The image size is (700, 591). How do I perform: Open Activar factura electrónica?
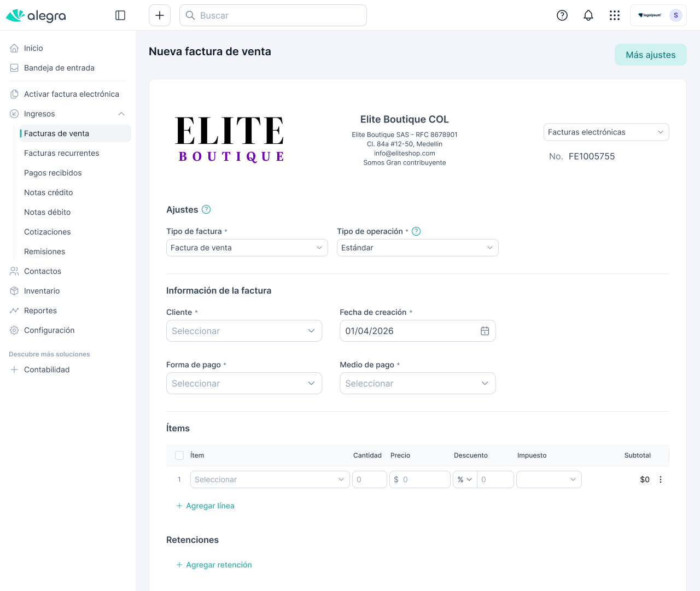pos(68,94)
